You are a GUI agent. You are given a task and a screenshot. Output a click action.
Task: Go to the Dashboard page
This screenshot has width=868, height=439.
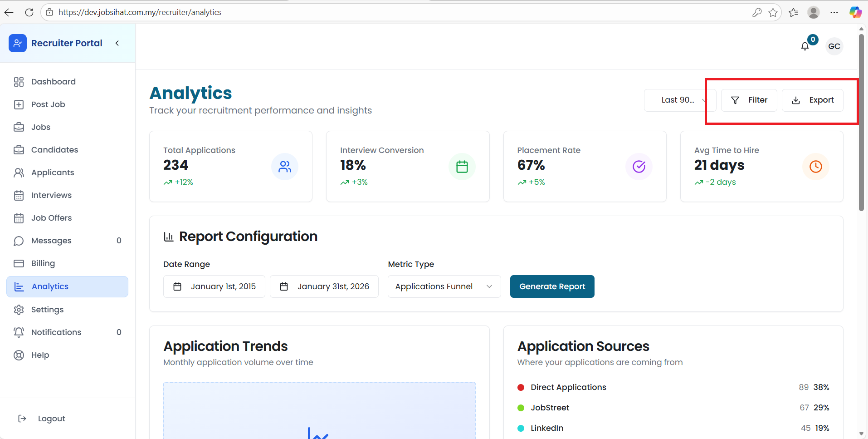[53, 82]
